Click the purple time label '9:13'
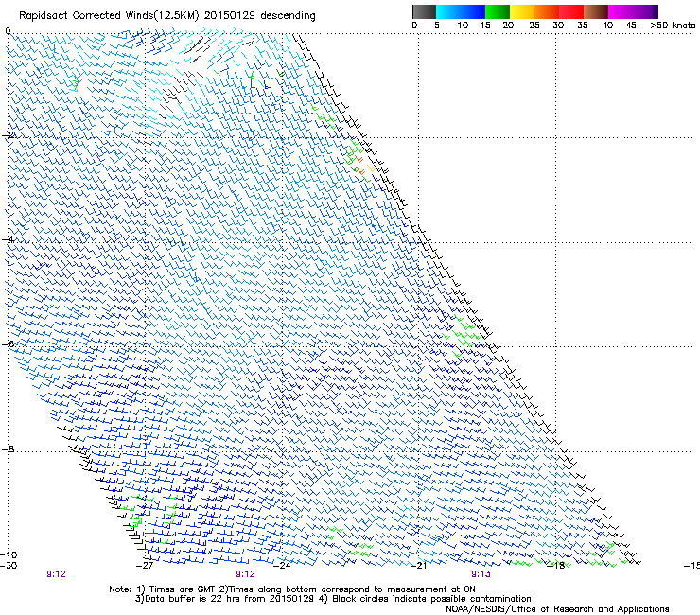Screen dimensions: 700x615 pos(481,574)
